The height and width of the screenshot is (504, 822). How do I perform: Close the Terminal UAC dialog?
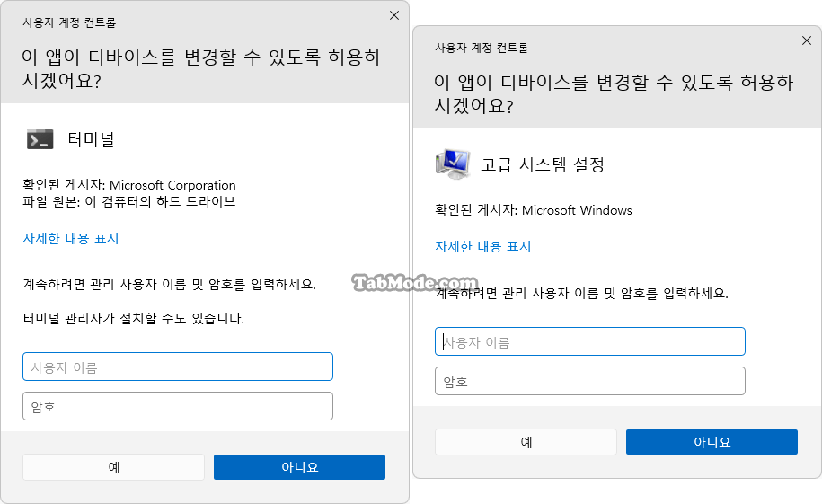click(394, 16)
